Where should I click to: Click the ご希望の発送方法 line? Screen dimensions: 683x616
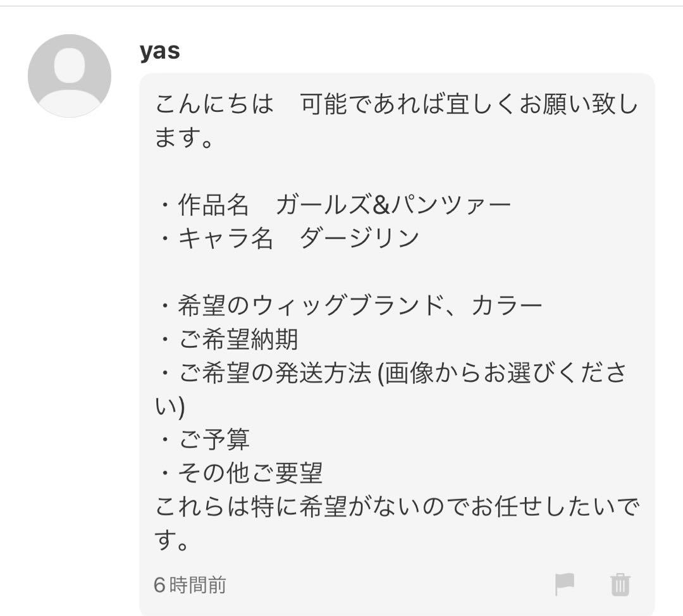pos(266,372)
